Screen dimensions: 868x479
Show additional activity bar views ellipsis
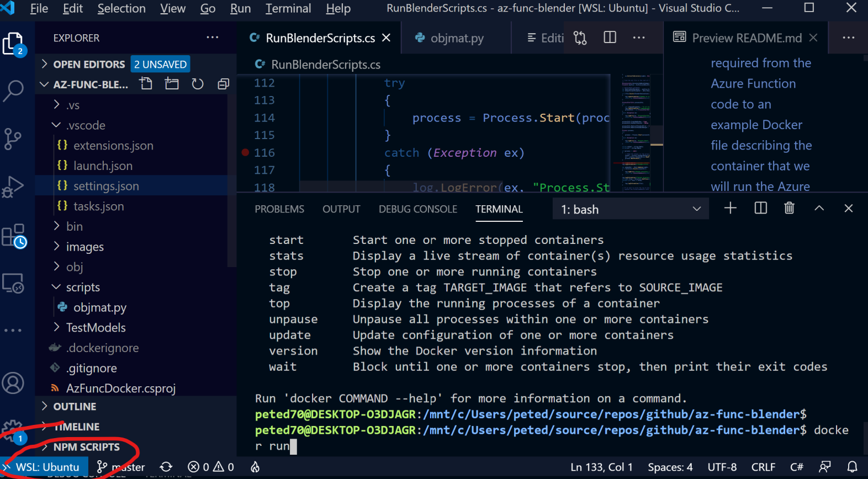coord(13,331)
